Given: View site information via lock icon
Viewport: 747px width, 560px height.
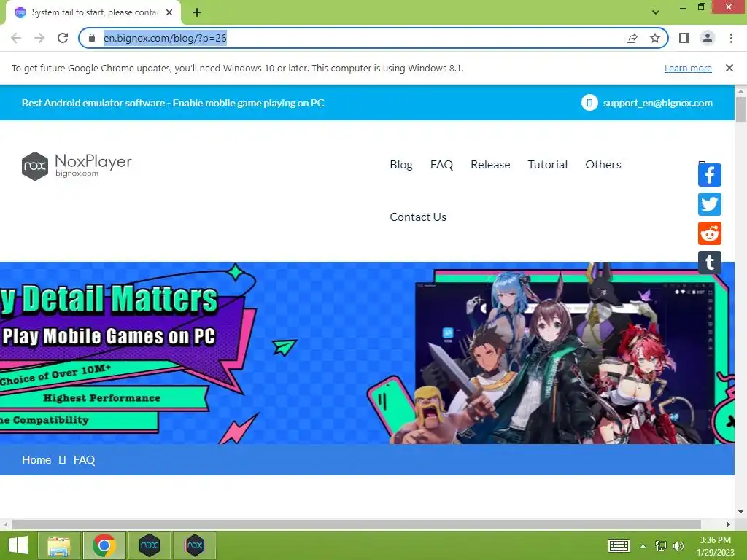Looking at the screenshot, I should tap(92, 38).
